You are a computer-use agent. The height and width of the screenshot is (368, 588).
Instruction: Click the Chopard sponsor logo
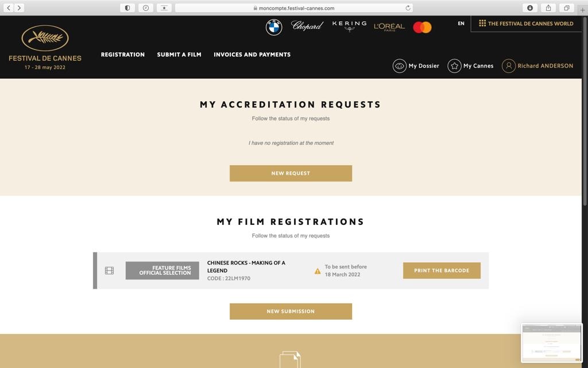307,25
